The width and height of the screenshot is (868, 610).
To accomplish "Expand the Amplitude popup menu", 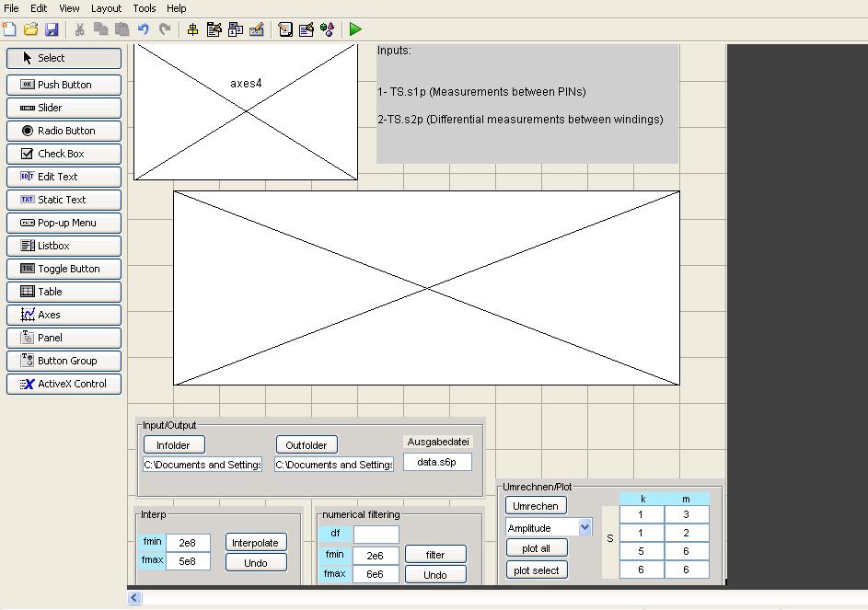I will tap(584, 527).
